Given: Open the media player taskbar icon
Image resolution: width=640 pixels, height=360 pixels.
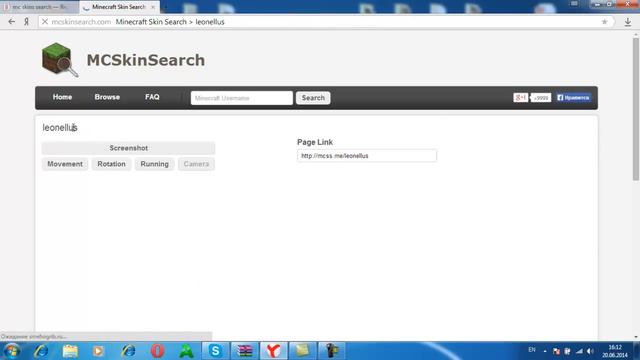Looking at the screenshot, I should 98,351.
